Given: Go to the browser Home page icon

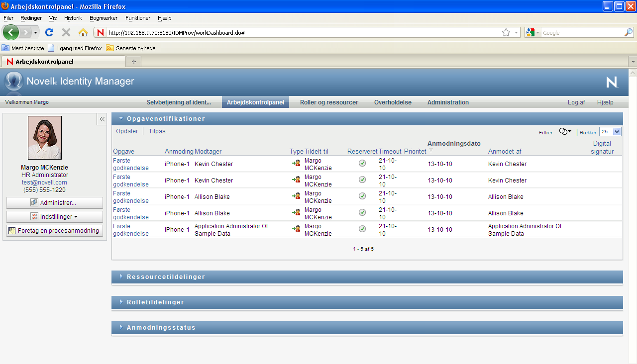Looking at the screenshot, I should pos(83,32).
